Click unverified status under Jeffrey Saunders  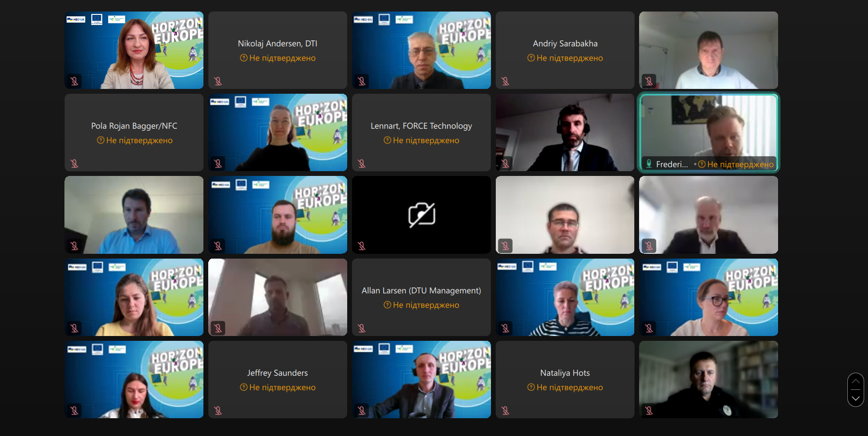pos(278,387)
